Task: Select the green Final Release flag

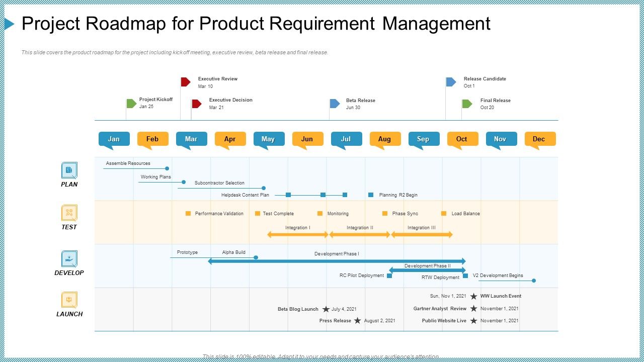Action: pos(467,104)
